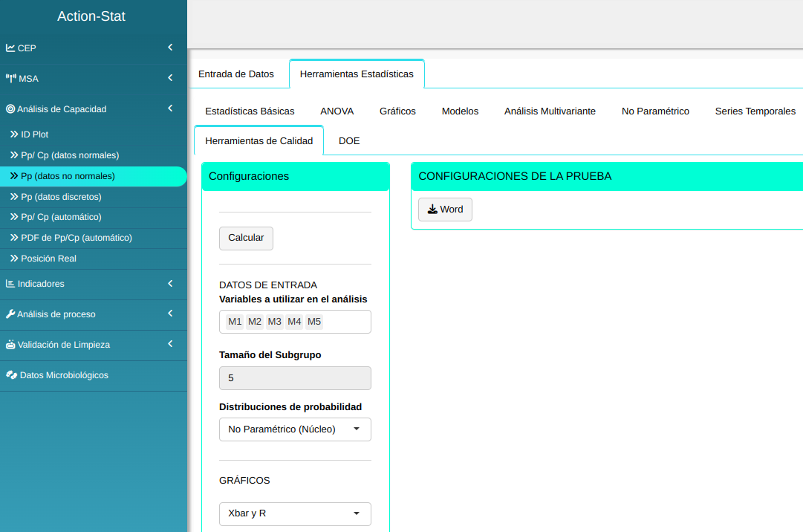
Task: Open Pp/ Cp (datos normales) item
Action: pos(70,155)
